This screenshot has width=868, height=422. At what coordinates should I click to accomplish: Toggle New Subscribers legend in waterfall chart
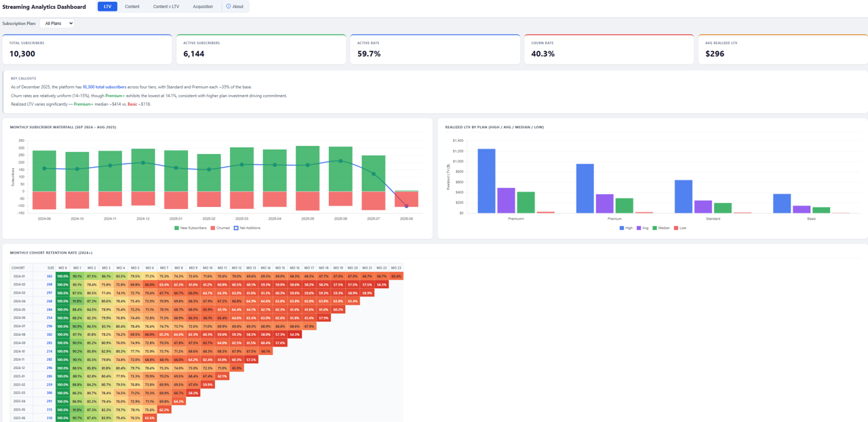tap(191, 228)
